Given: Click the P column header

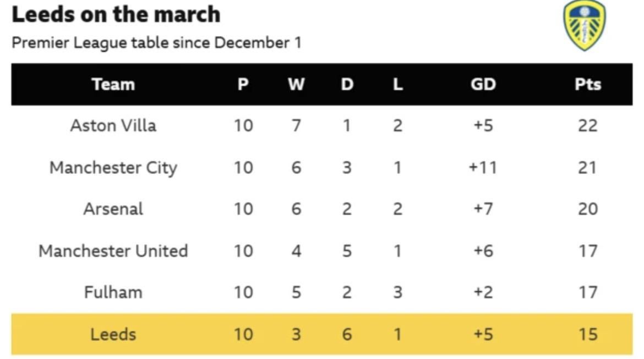Looking at the screenshot, I should [x=243, y=84].
